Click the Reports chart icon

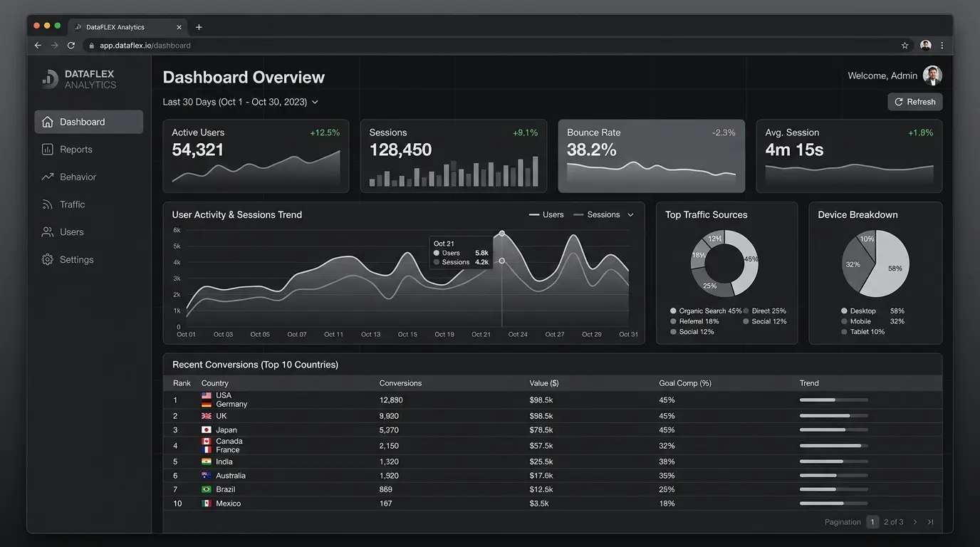(x=48, y=150)
